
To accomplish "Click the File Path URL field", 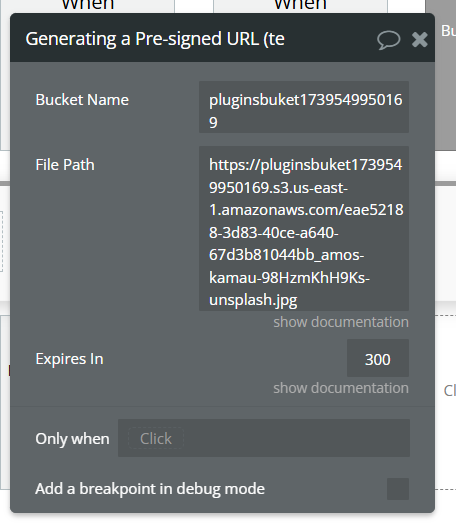I will coord(304,228).
